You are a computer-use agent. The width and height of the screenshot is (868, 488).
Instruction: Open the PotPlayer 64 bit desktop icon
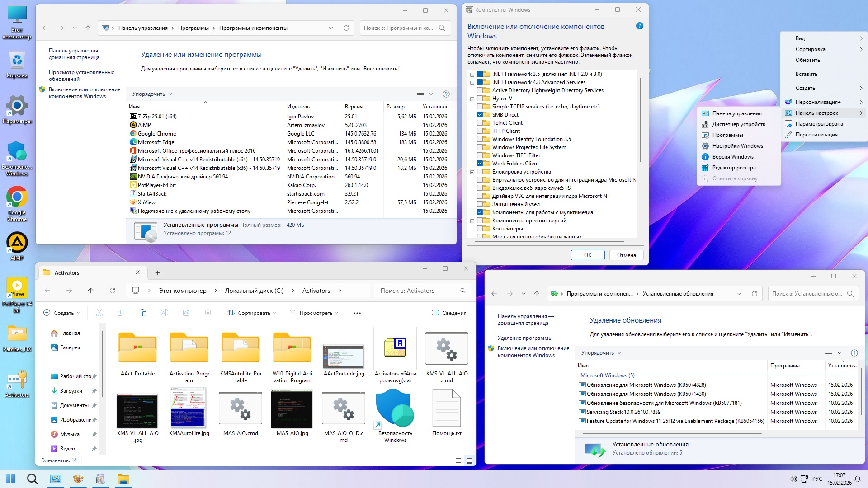(x=17, y=288)
